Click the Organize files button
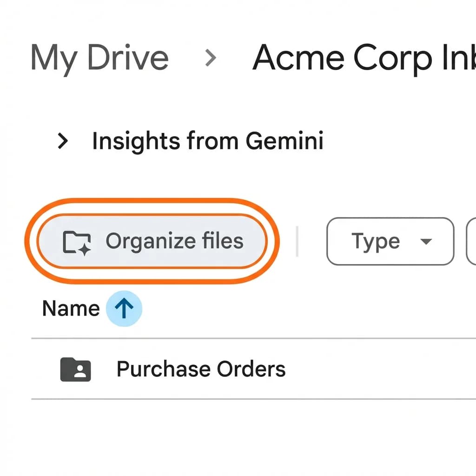The image size is (476, 476). tap(153, 241)
